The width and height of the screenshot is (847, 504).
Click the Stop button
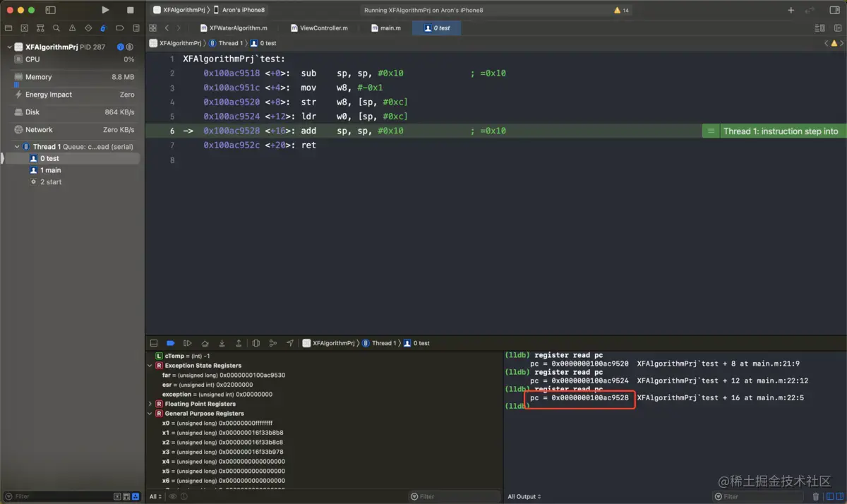tap(130, 10)
